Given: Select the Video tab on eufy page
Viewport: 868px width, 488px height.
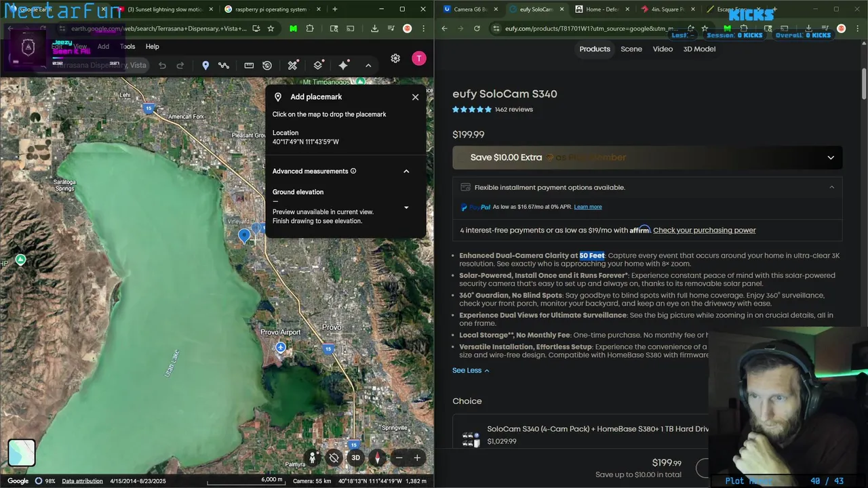Looking at the screenshot, I should tap(663, 49).
